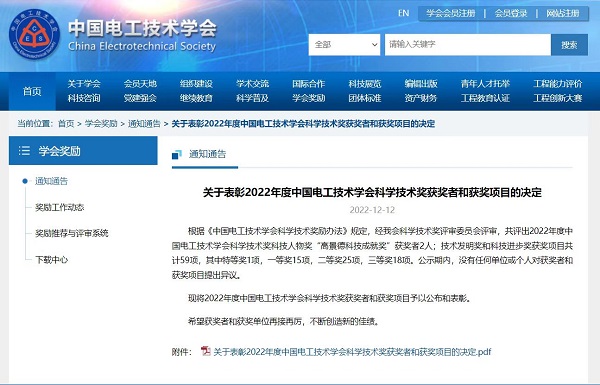Go to 首页 in navigation bar

click(x=32, y=91)
